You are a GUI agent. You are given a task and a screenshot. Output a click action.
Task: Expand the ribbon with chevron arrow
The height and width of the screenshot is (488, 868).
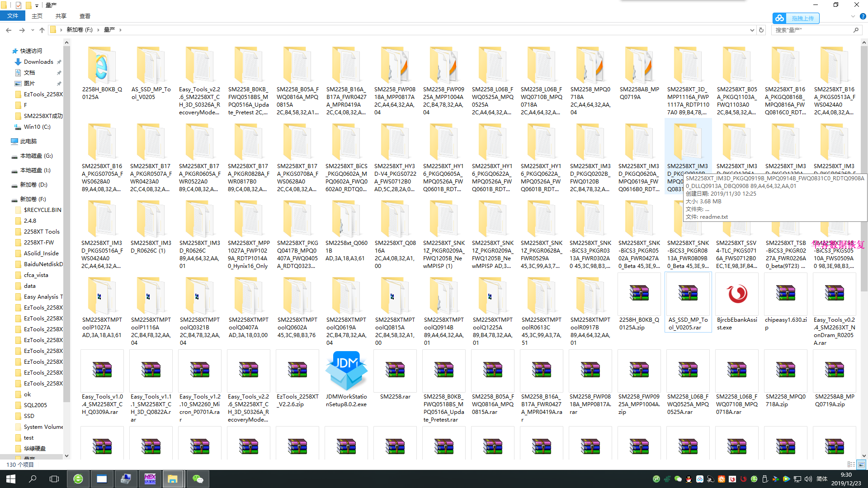[853, 16]
